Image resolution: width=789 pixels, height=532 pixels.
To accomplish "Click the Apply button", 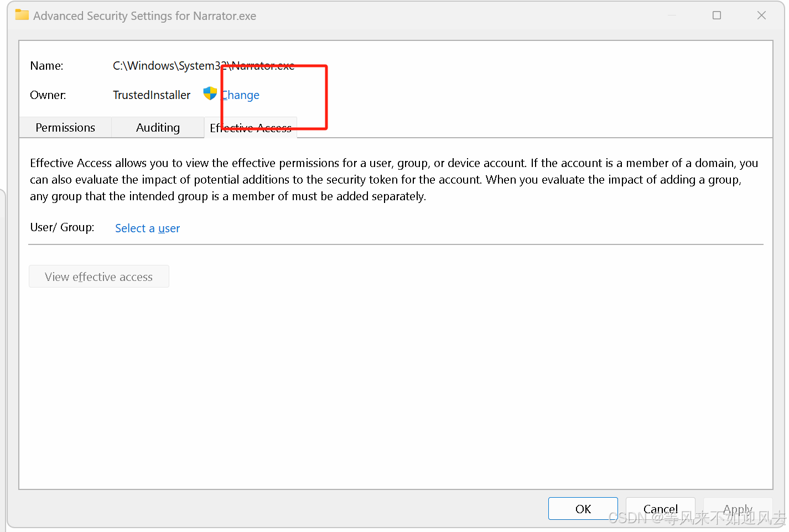I will pyautogui.click(x=738, y=509).
